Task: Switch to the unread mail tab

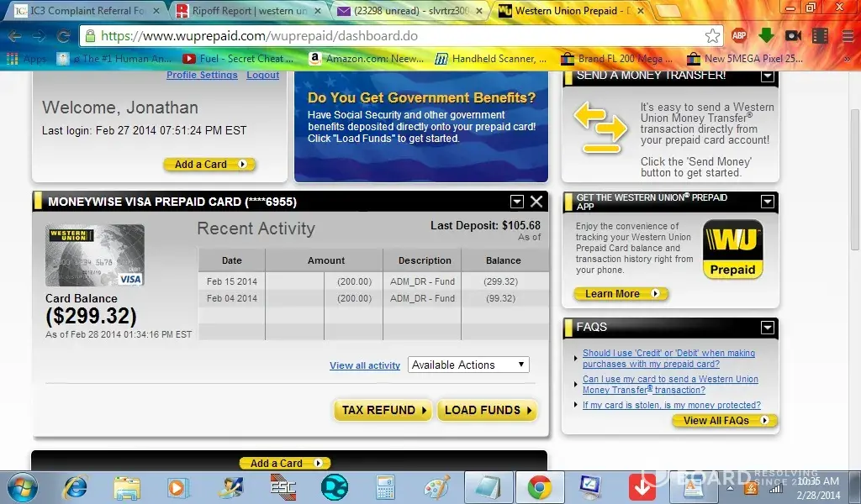Action: (410, 10)
